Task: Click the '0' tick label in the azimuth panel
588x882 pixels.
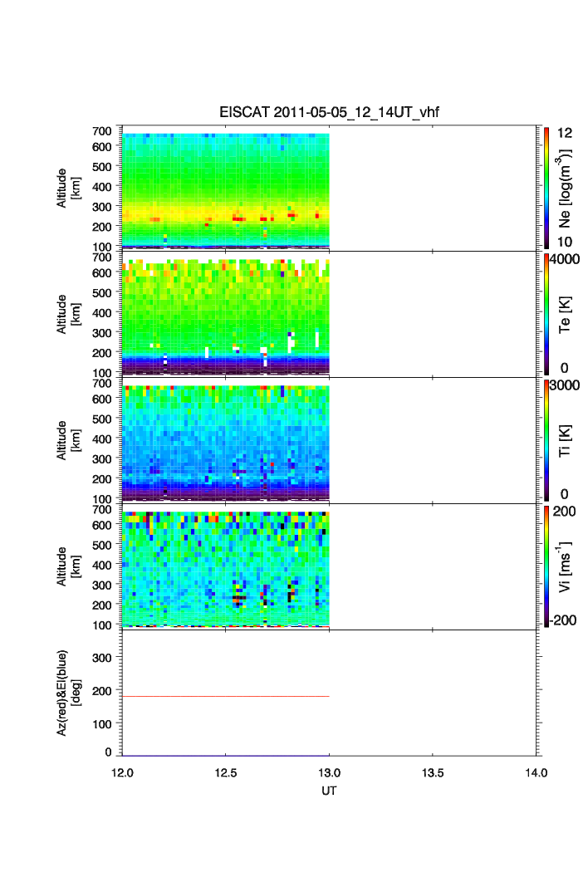Action: (x=108, y=752)
